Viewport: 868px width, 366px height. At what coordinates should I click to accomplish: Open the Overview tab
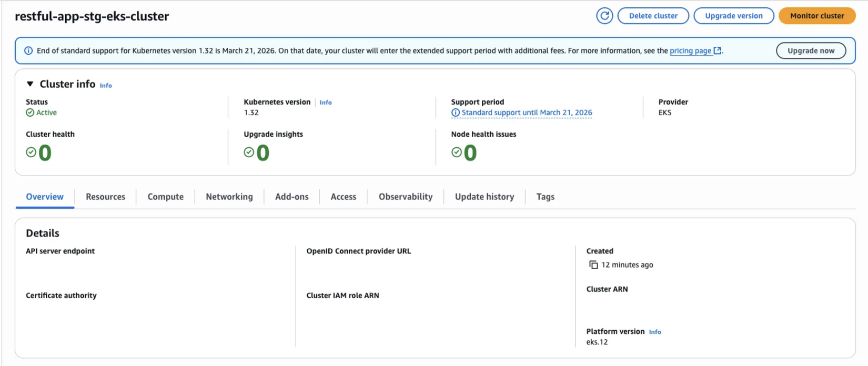pos(45,197)
